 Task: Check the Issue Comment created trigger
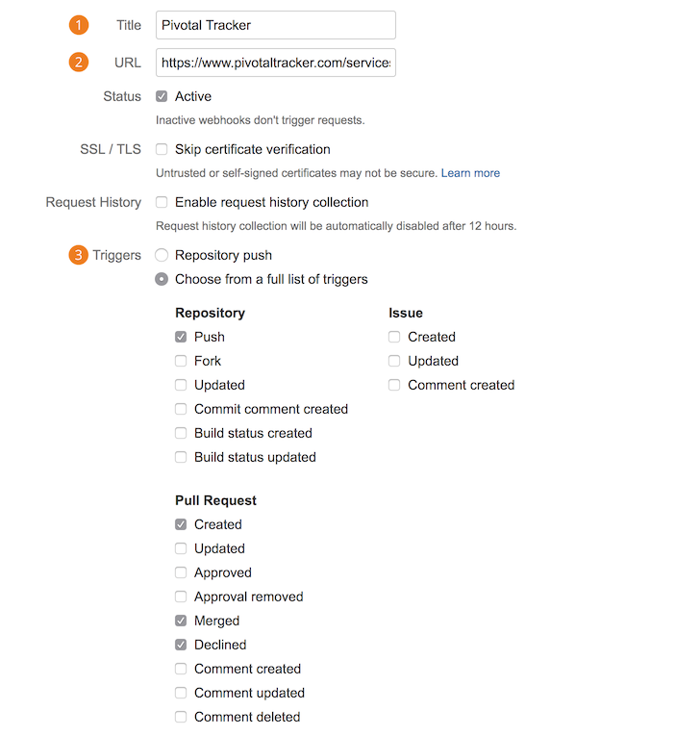pos(394,385)
